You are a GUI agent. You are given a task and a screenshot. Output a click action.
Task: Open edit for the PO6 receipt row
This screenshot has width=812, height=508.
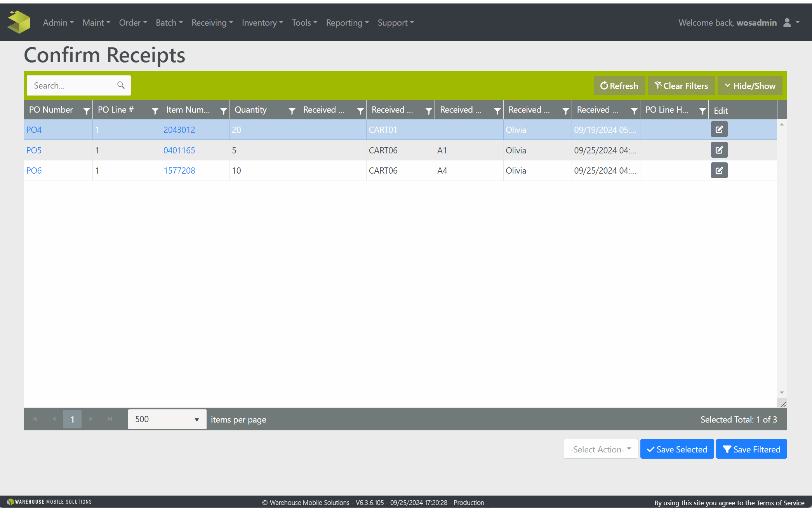point(719,170)
